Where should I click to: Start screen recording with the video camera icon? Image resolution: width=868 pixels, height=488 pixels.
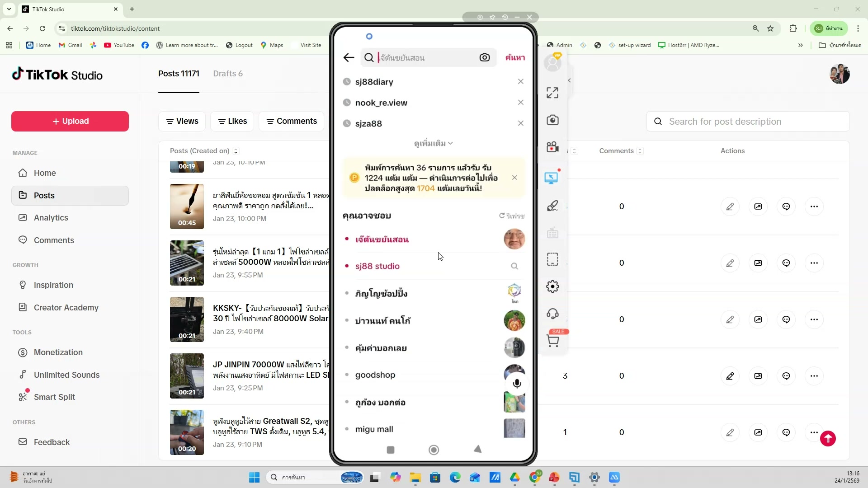(552, 146)
